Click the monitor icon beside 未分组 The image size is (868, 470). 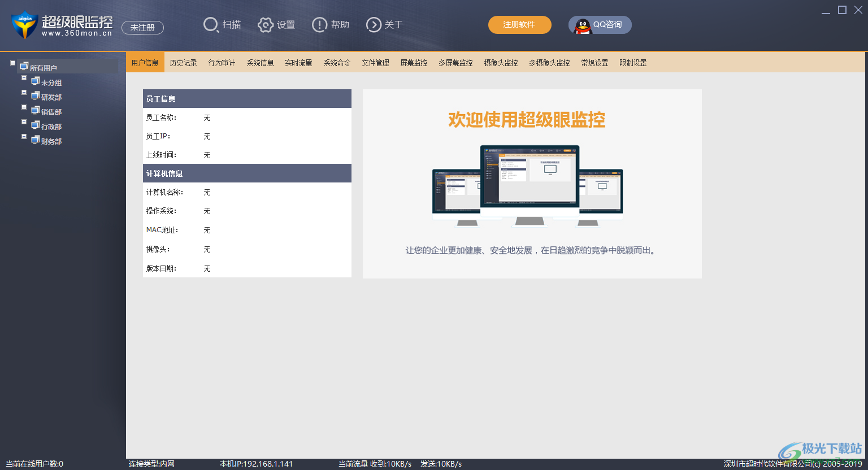click(35, 81)
